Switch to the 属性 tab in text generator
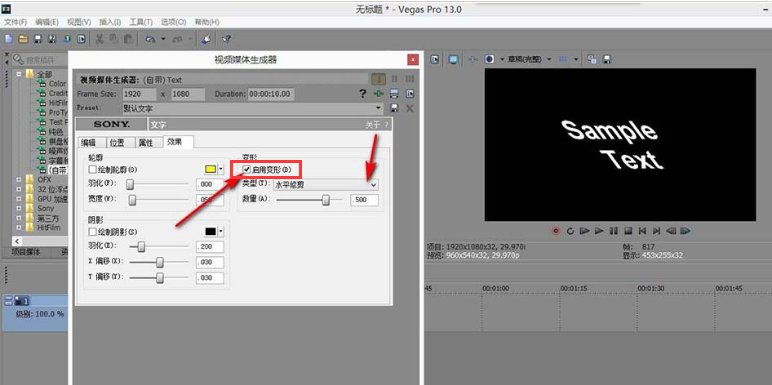The image size is (772, 385). point(149,142)
